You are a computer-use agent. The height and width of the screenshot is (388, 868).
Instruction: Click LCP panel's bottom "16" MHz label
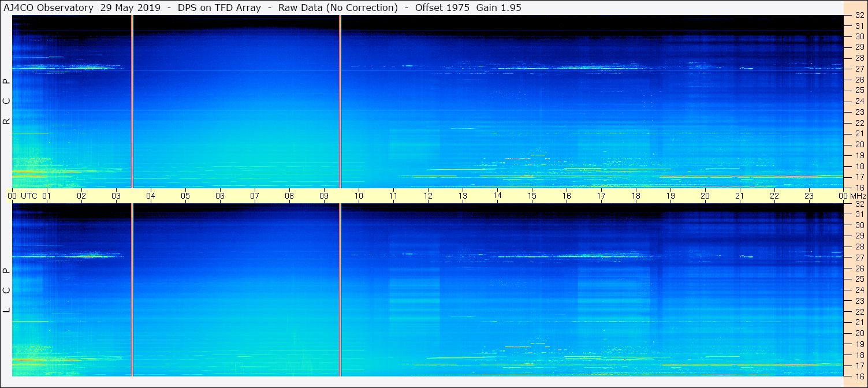(x=859, y=376)
